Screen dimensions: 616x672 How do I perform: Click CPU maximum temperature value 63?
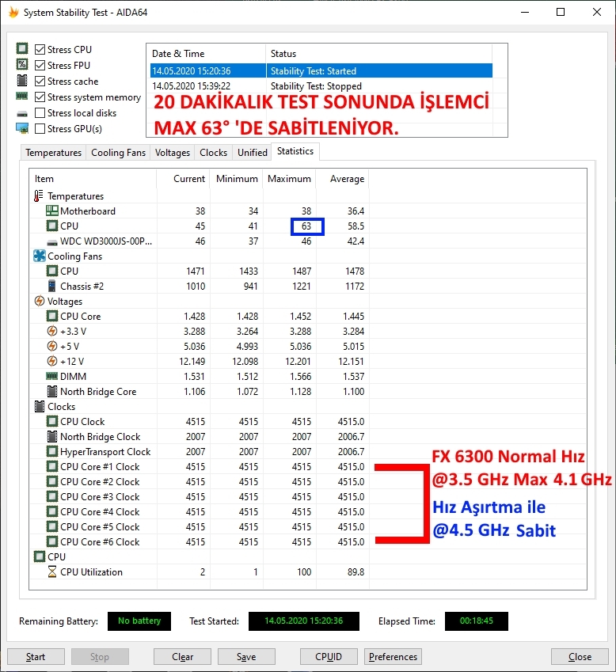(x=306, y=226)
